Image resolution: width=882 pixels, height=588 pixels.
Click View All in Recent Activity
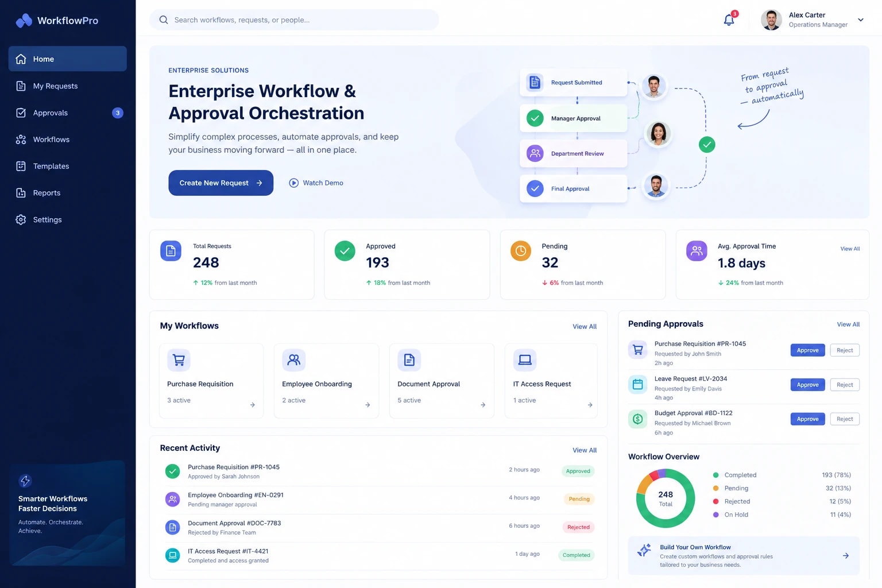585,450
